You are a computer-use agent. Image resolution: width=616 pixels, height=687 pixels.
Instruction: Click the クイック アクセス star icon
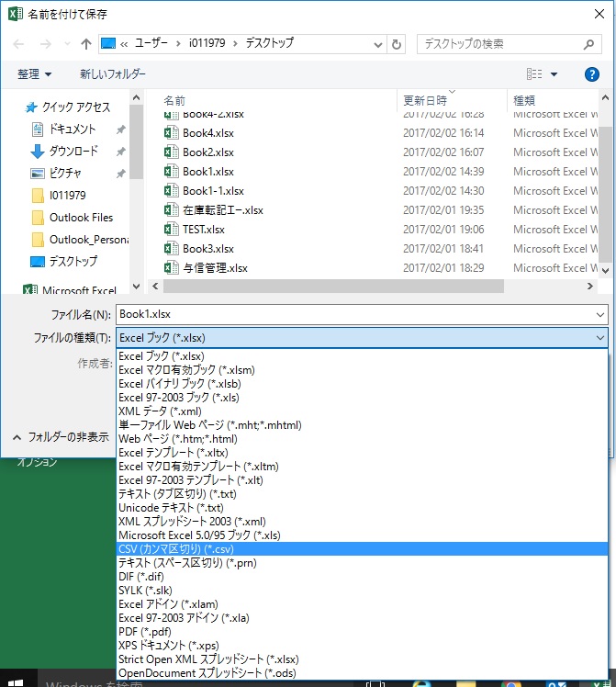click(30, 107)
